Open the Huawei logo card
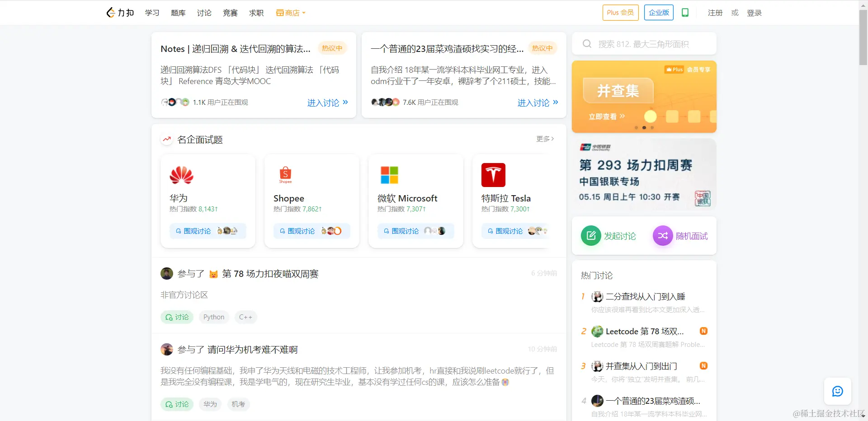This screenshot has width=868, height=421. click(181, 175)
